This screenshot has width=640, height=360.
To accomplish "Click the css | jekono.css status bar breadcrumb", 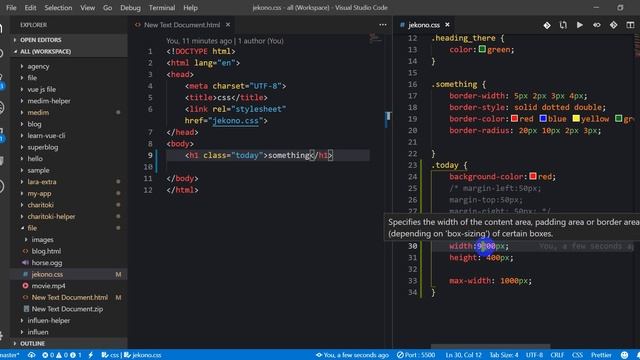I will tap(131, 355).
